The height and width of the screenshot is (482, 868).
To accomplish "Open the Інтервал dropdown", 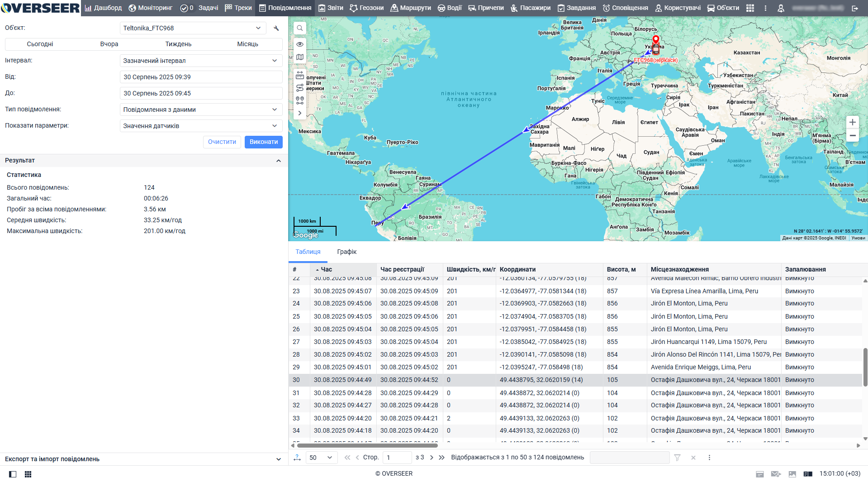I will (201, 61).
